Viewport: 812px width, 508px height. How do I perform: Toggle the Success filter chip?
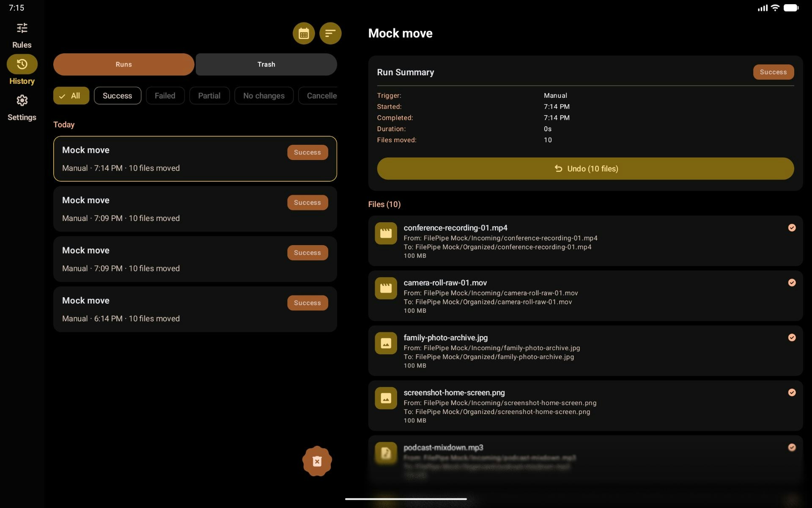coord(118,96)
